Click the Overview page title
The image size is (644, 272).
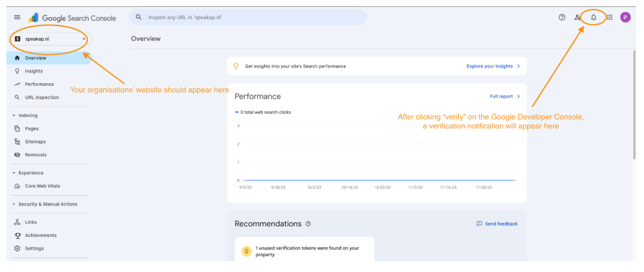pyautogui.click(x=146, y=39)
